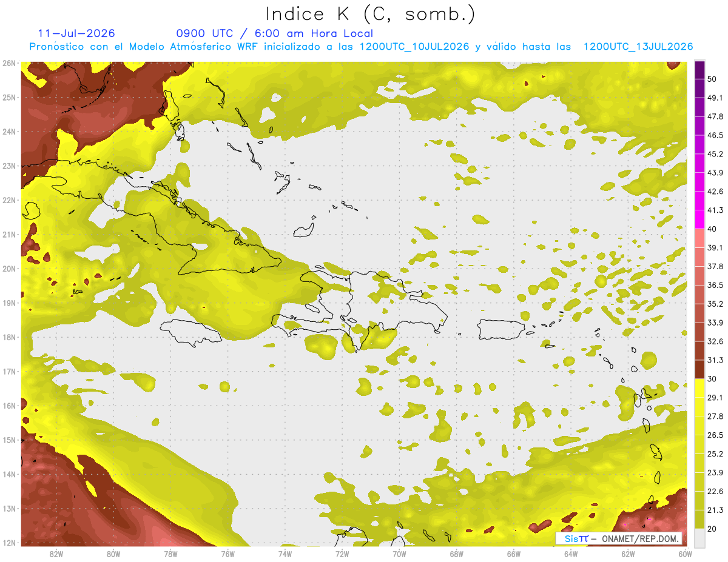Click the longitude label "72W"
Viewport: 728px width, 562px height.
coord(342,554)
